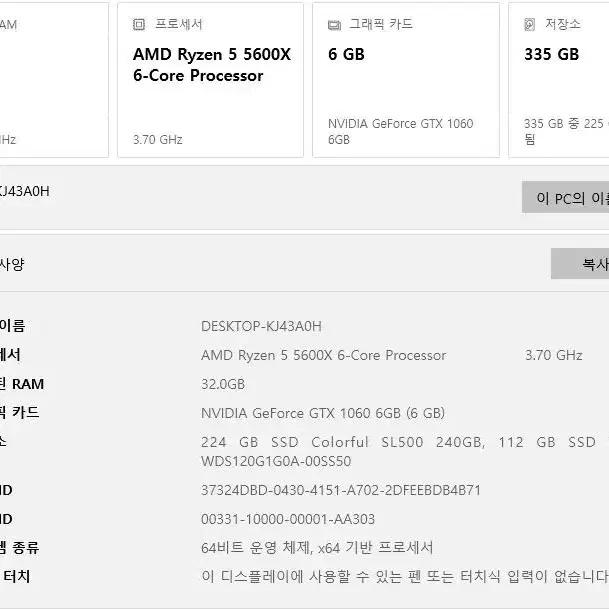Select the pen and touch description text
The width and height of the screenshot is (609, 609).
click(405, 577)
